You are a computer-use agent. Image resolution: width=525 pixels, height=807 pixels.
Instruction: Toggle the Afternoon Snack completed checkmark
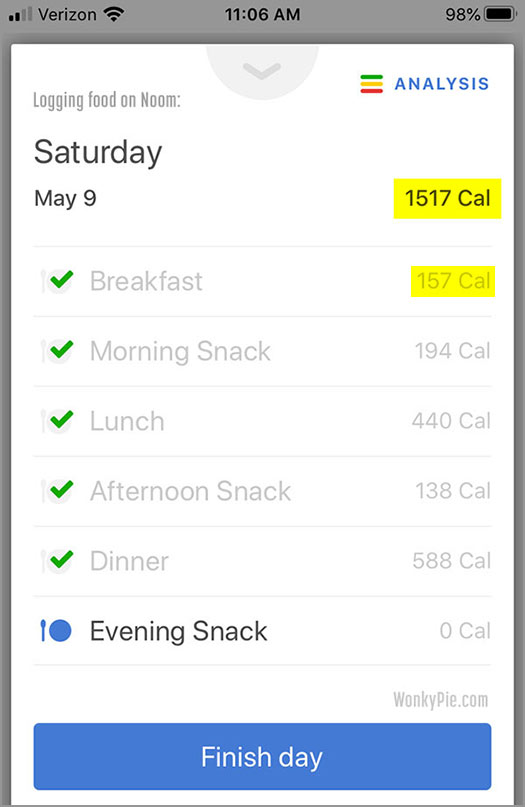pyautogui.click(x=61, y=489)
